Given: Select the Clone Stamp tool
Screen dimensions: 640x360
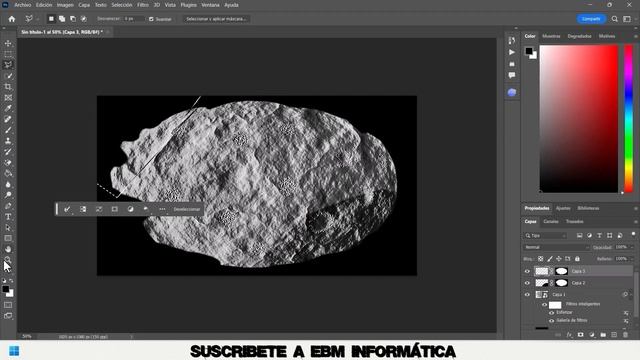Looking at the screenshot, I should (8, 141).
